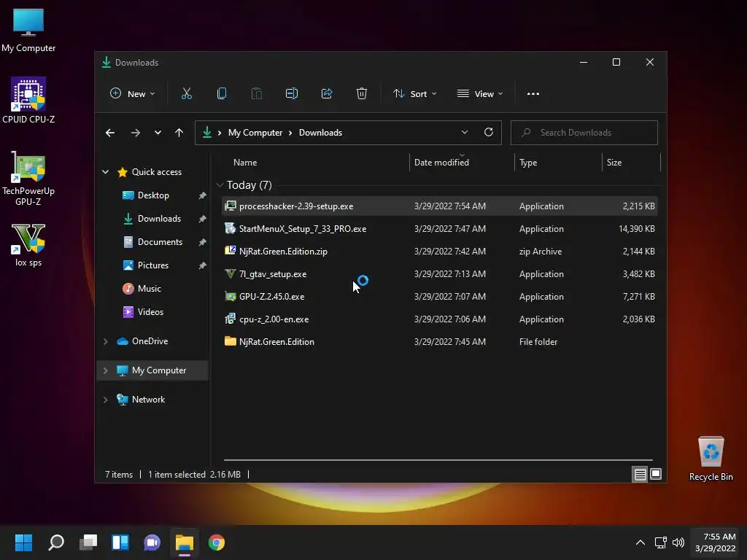The height and width of the screenshot is (560, 747).
Task: Click the Cut scissors icon in toolbar
Action: [186, 94]
